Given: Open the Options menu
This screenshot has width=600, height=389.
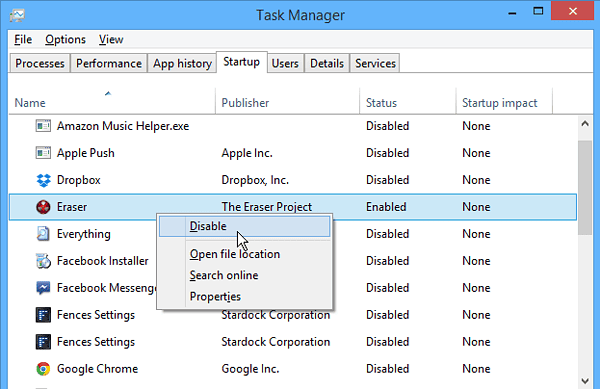Looking at the screenshot, I should pos(65,39).
